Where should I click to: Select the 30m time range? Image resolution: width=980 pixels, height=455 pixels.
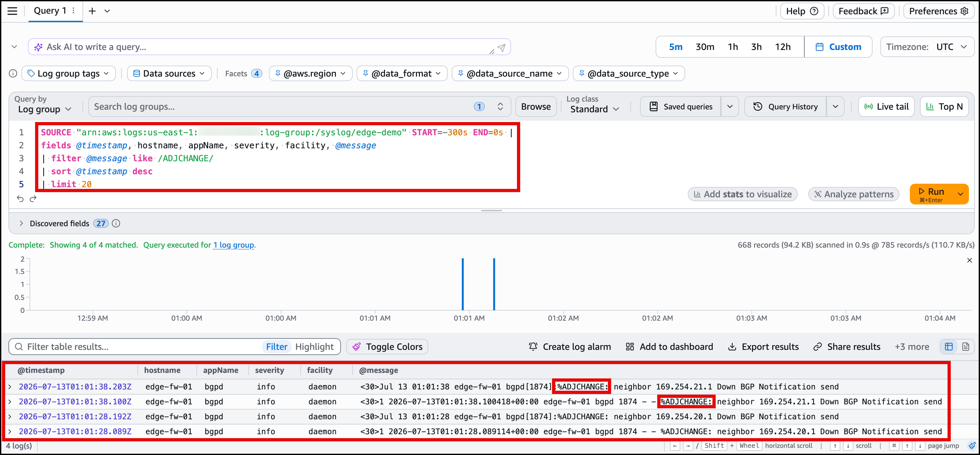(705, 47)
